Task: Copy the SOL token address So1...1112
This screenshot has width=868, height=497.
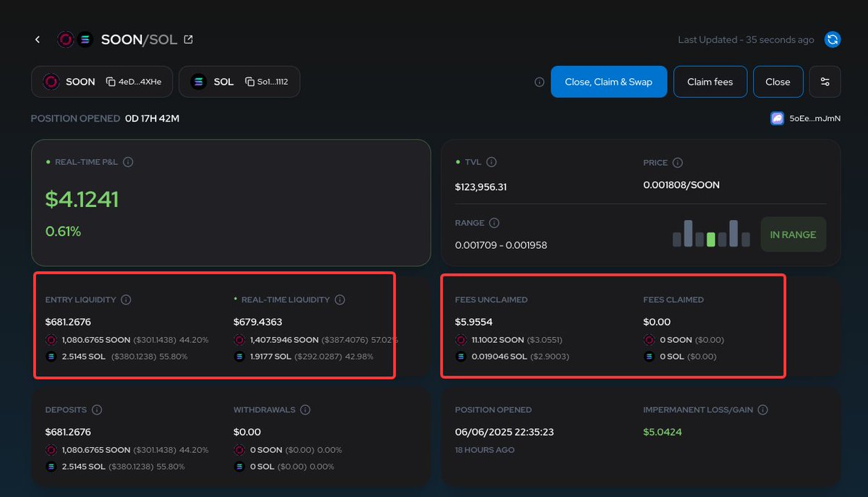Action: [x=250, y=82]
